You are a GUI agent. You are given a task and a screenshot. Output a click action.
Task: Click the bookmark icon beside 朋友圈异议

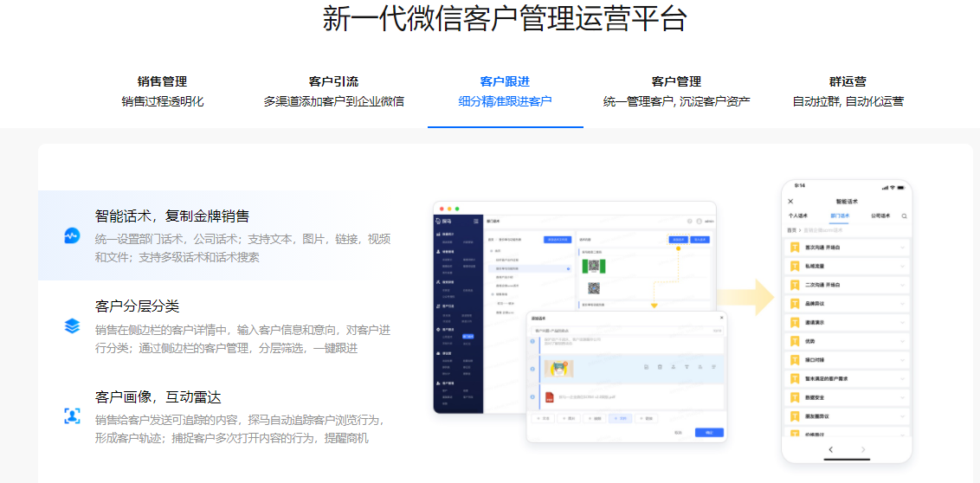795,416
